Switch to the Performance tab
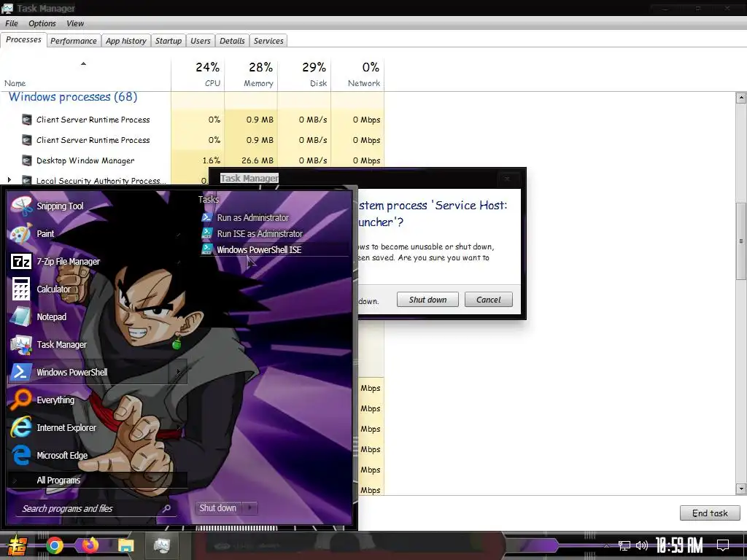Image resolution: width=747 pixels, height=560 pixels. click(74, 41)
